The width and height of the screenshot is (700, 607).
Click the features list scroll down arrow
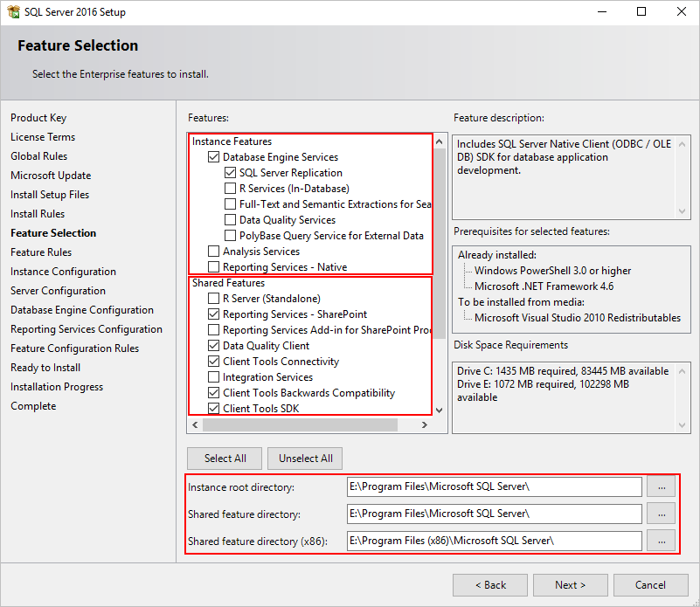coord(440,410)
